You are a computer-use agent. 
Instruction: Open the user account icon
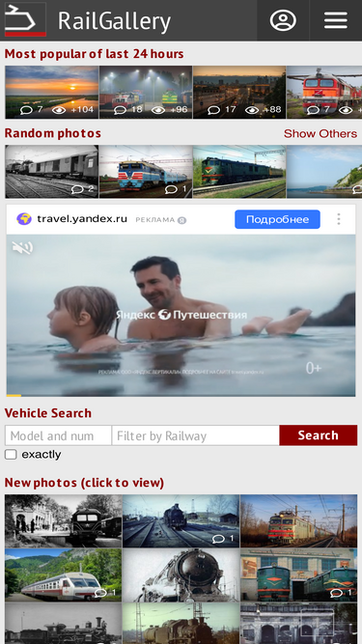pyautogui.click(x=283, y=20)
